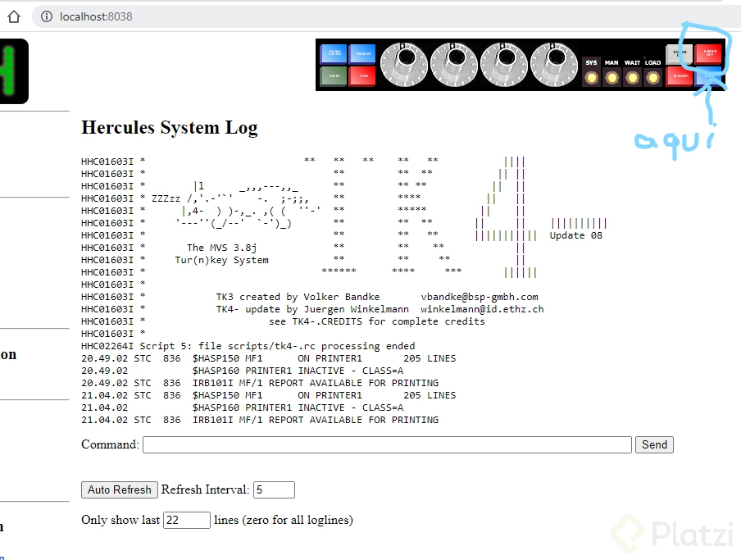Click the 'see TK4-.CREDITS for complete credits' text
Screen dimensions: 741x560
[376, 321]
